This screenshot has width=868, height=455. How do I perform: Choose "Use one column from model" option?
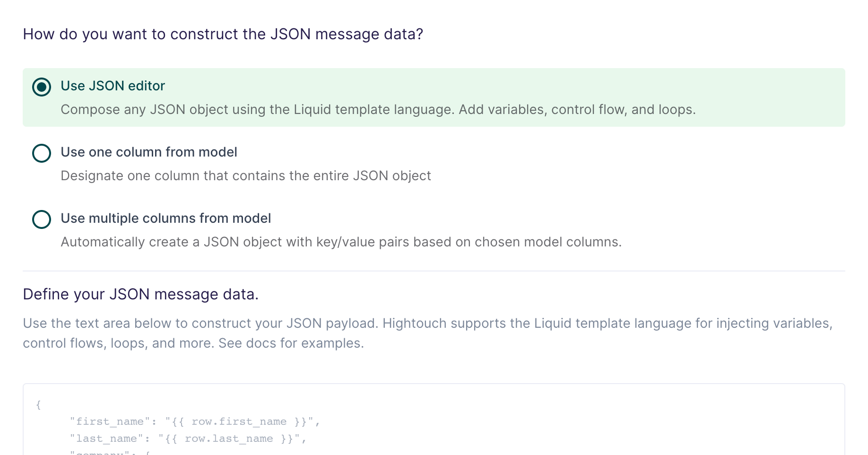42,153
